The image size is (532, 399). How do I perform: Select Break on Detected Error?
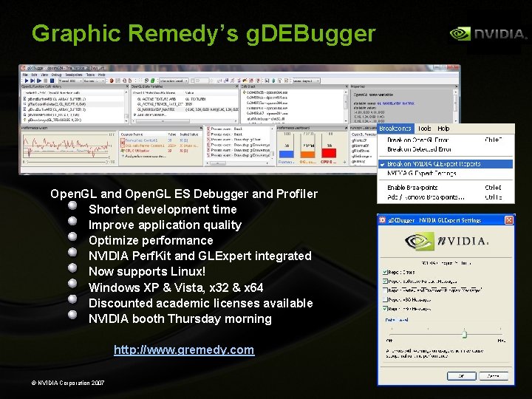coord(445,149)
